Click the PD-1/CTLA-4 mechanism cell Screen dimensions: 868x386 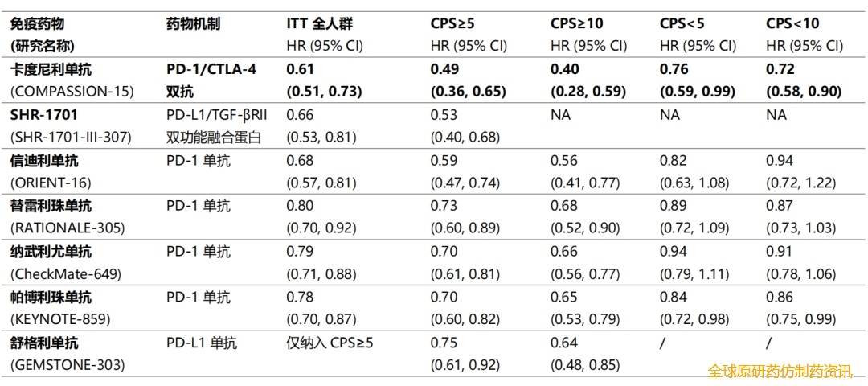[x=211, y=69]
